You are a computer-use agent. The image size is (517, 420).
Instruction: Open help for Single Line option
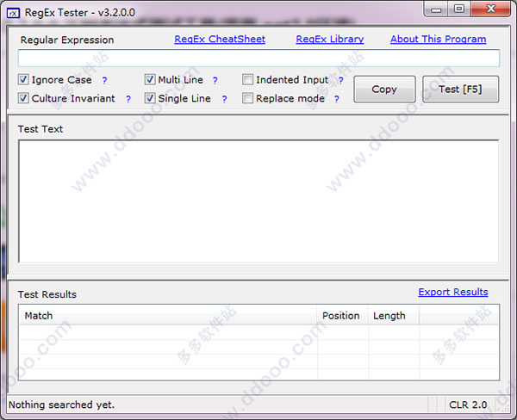click(224, 99)
